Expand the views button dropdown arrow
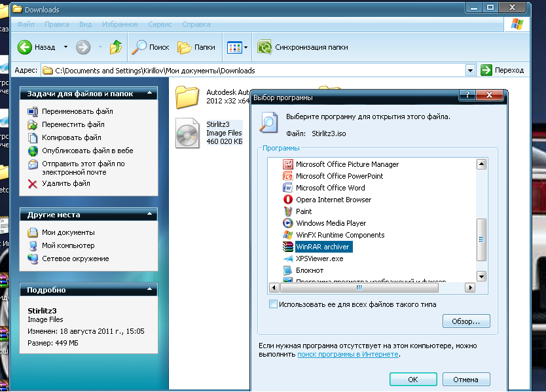The image size is (546, 392). pyautogui.click(x=246, y=48)
